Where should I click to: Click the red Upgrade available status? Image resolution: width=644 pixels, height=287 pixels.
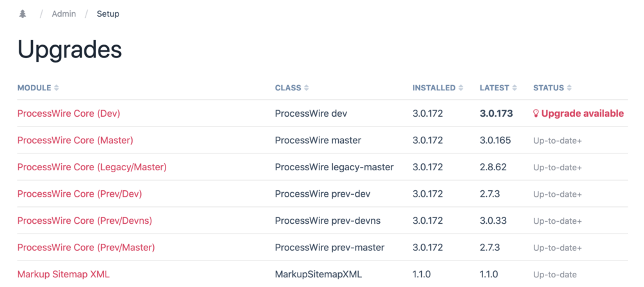[582, 114]
